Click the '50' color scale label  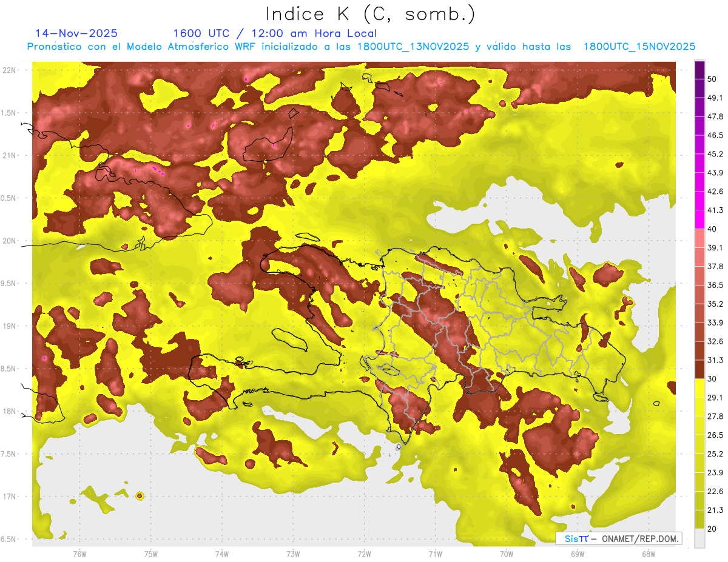click(x=712, y=79)
